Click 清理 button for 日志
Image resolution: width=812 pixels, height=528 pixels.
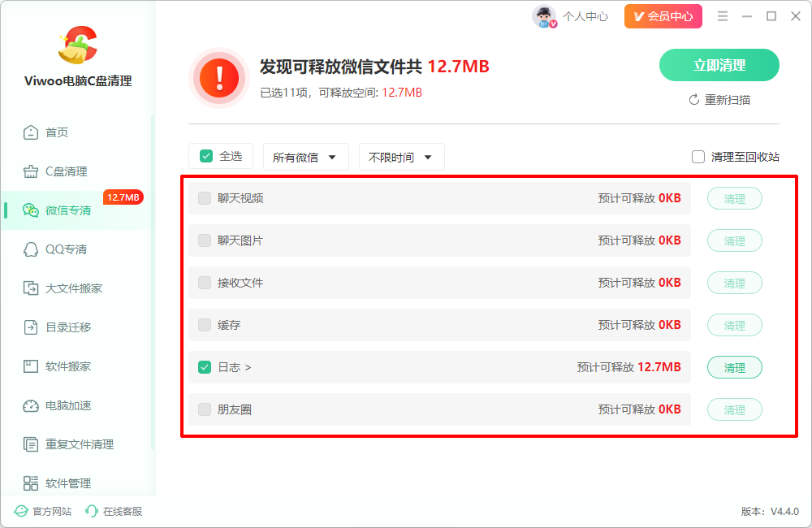click(x=735, y=367)
